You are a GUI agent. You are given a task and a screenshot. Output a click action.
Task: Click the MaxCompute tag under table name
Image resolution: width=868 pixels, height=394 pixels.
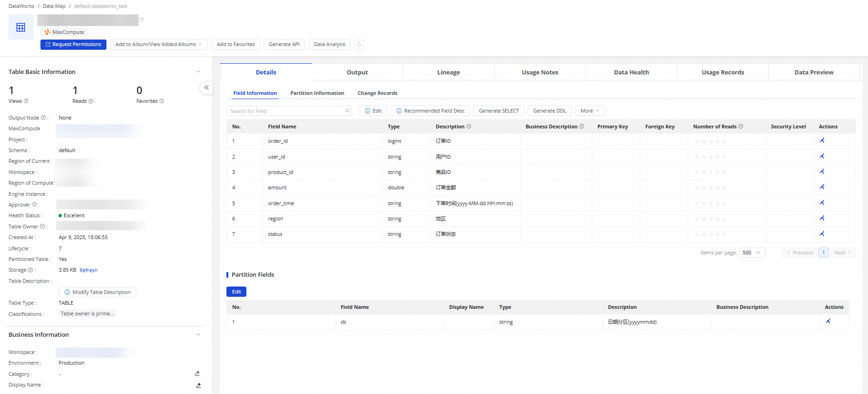coord(64,32)
